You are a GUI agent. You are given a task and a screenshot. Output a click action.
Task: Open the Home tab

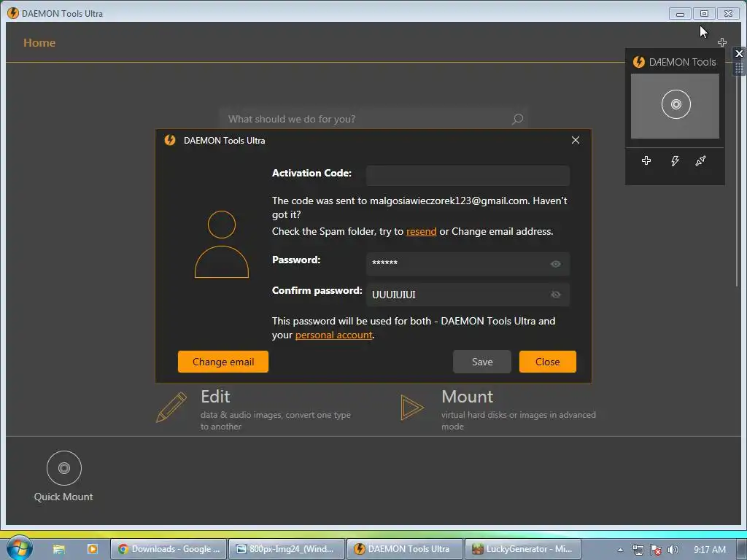[x=39, y=43]
